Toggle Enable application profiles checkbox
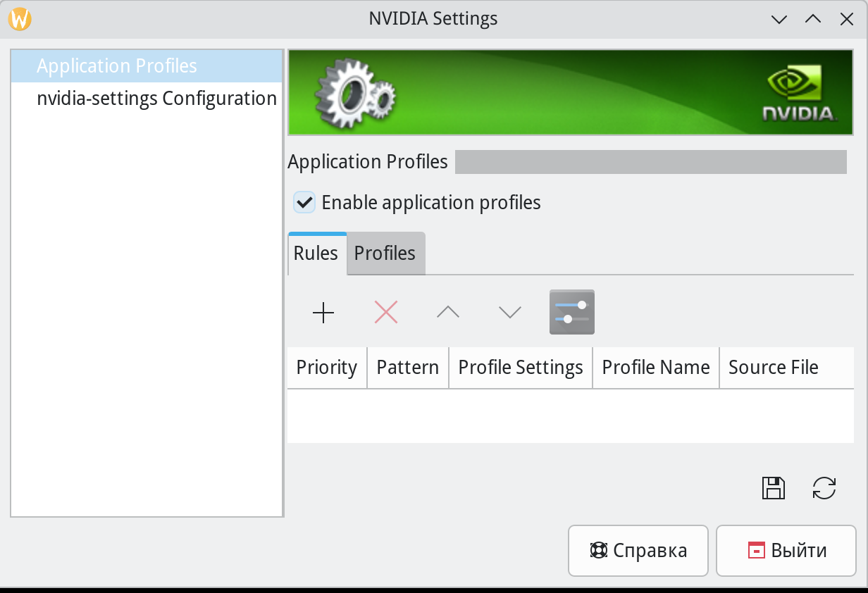 304,203
